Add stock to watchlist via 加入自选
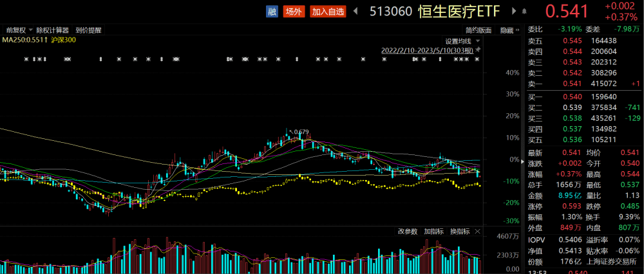 [328, 11]
